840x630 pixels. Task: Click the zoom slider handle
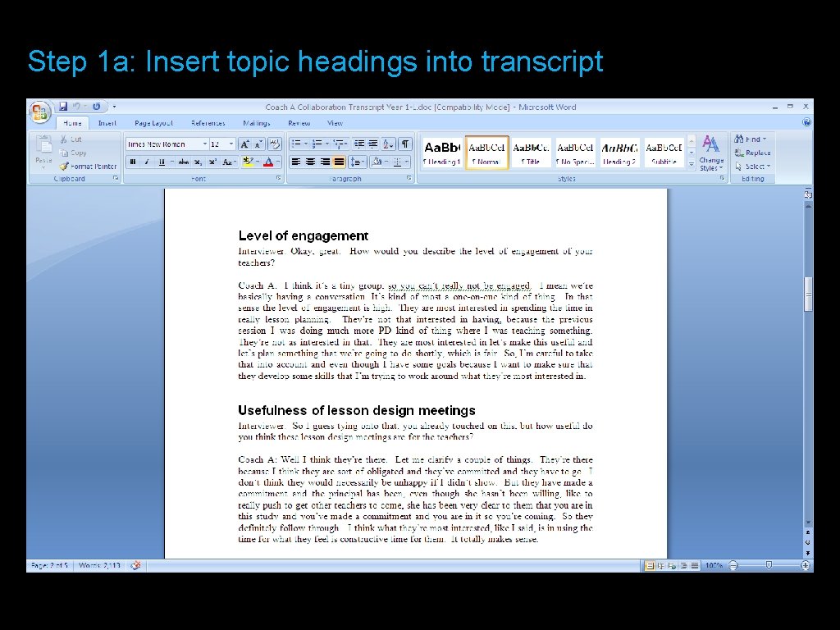coord(769,565)
